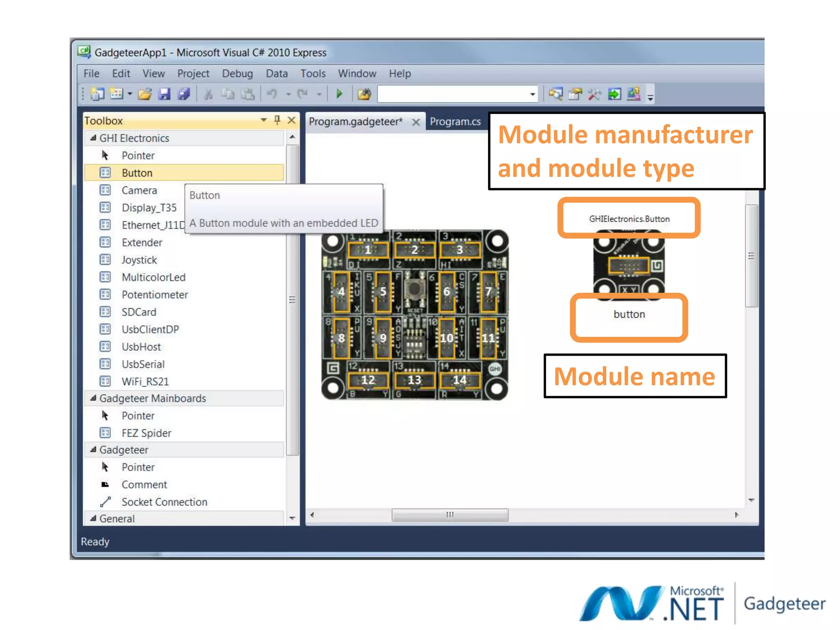Select the UsbSerial module
The image size is (840, 630).
click(183, 364)
